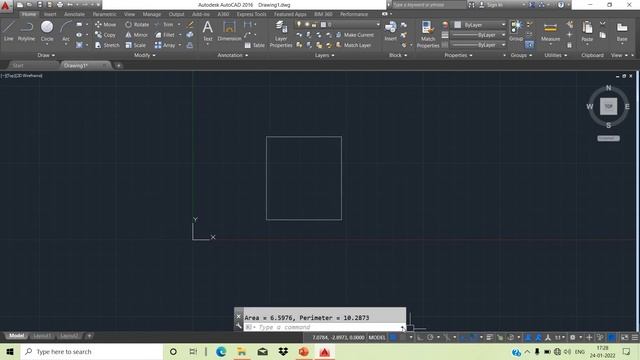Switch to the Parametric ribbon tab

(104, 14)
